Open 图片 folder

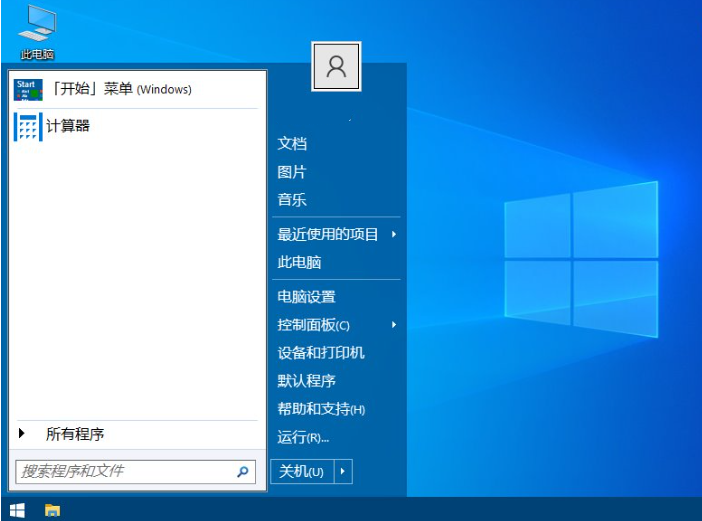[x=291, y=172]
